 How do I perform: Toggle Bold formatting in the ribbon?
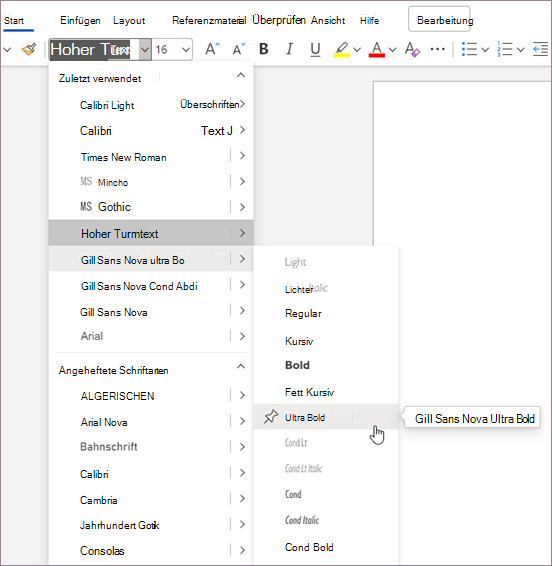tap(264, 49)
